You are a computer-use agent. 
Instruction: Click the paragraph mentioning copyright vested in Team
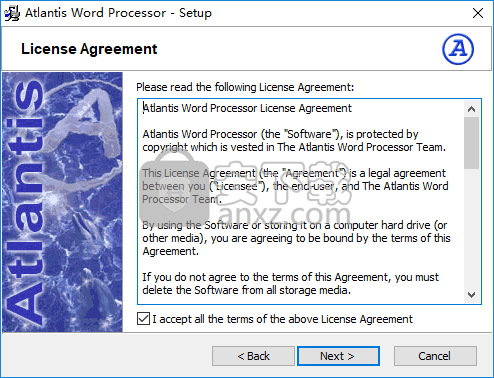(294, 141)
